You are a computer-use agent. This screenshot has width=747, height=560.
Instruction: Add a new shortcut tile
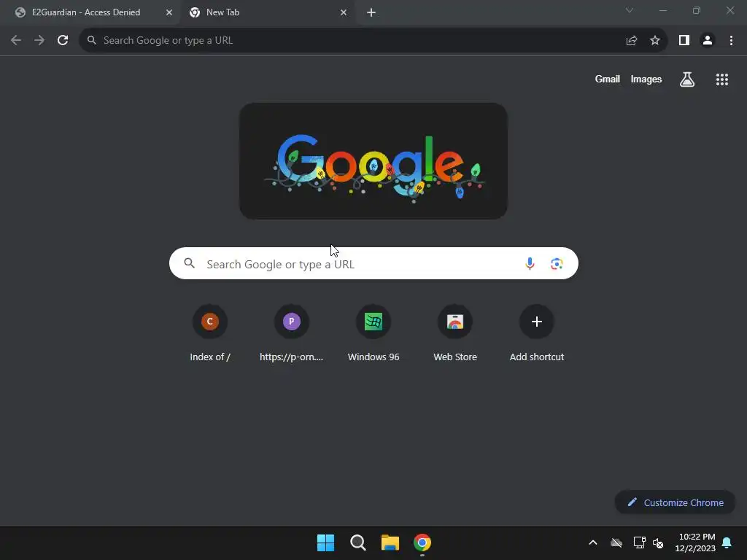click(x=537, y=332)
